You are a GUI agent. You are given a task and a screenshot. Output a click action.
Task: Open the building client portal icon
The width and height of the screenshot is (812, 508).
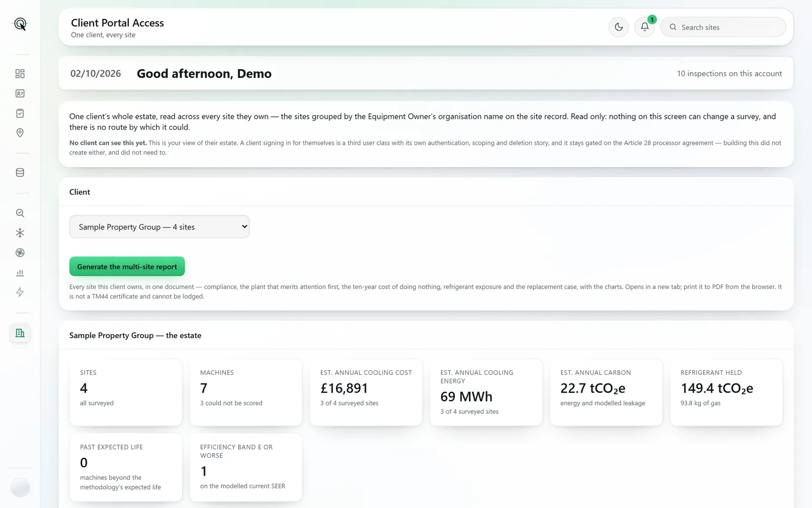point(20,333)
